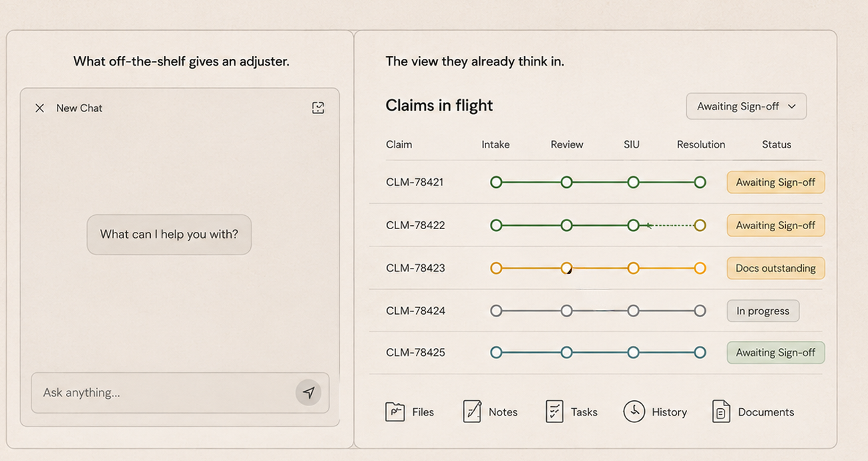Select the Intake node of CLM-78423

coord(496,268)
